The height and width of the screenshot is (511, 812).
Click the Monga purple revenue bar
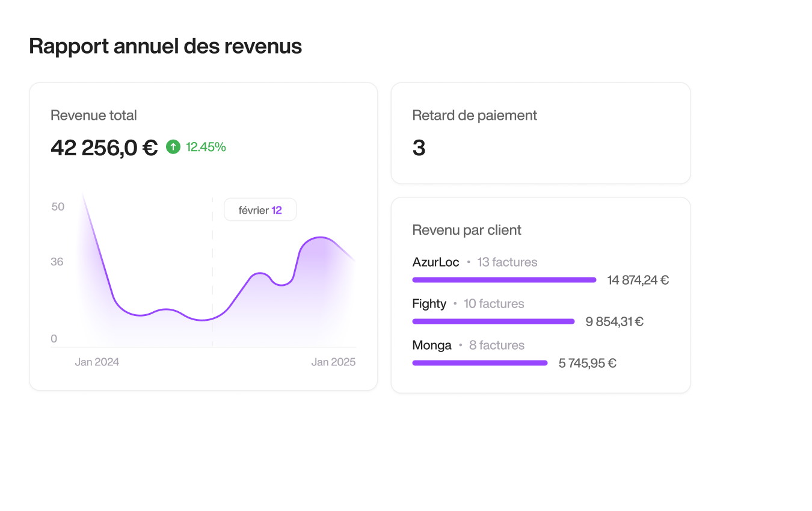point(479,363)
